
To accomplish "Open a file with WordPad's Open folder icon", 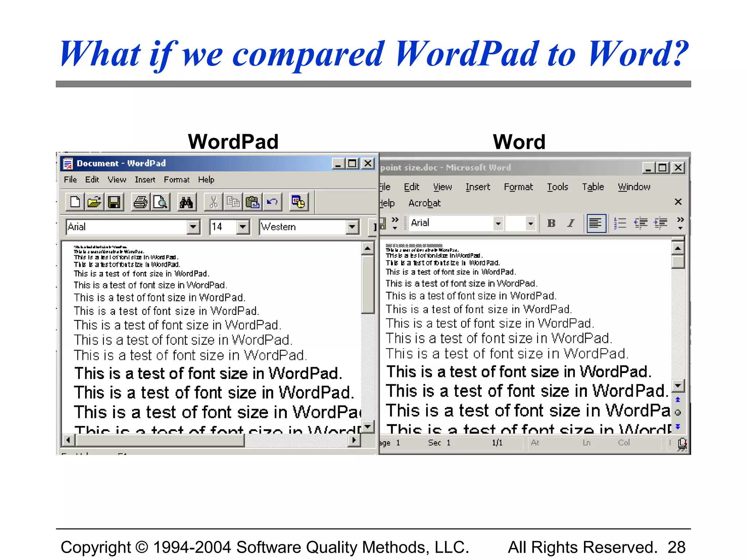I will (94, 202).
